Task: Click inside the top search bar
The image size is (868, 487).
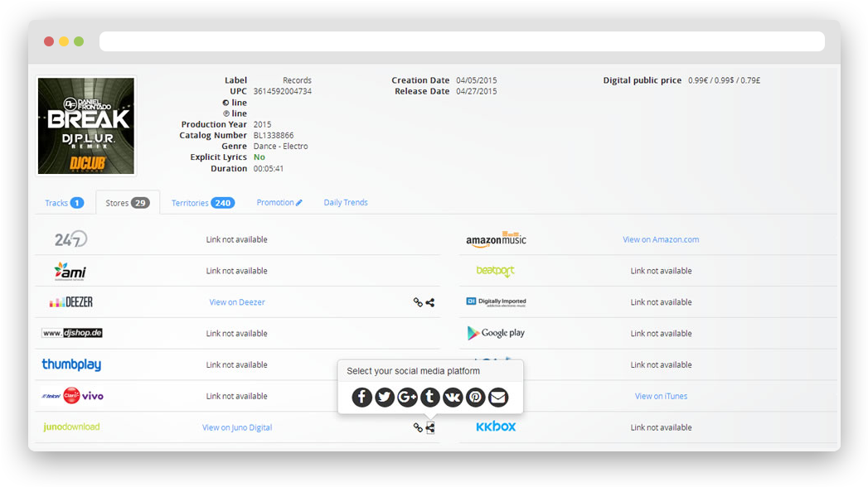Action: [x=461, y=41]
